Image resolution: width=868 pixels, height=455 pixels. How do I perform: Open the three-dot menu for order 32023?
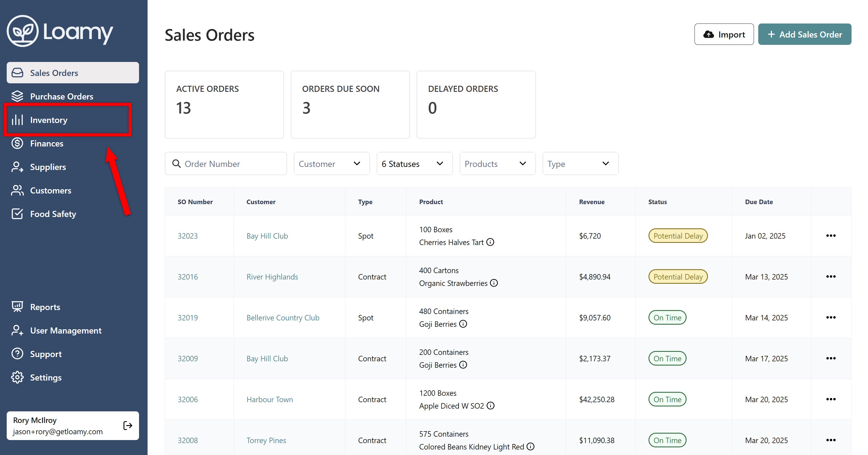(x=830, y=236)
